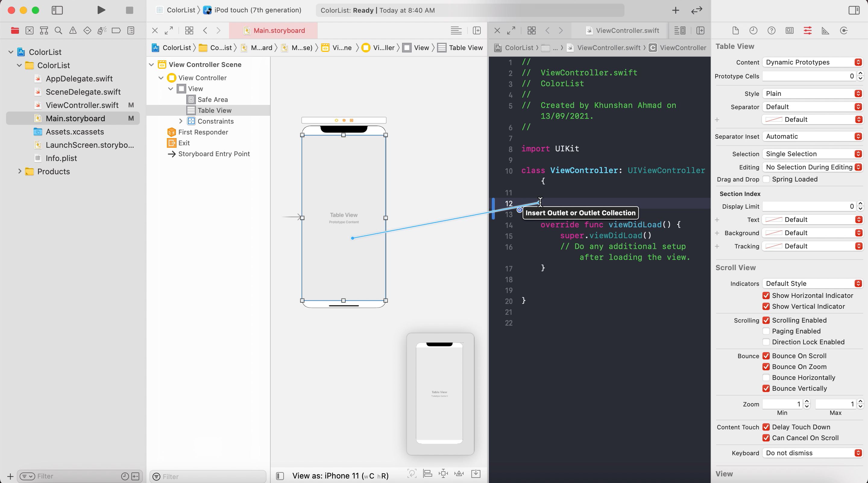Open the Connections inspector icon
This screenshot has width=868, height=483.
(x=843, y=31)
